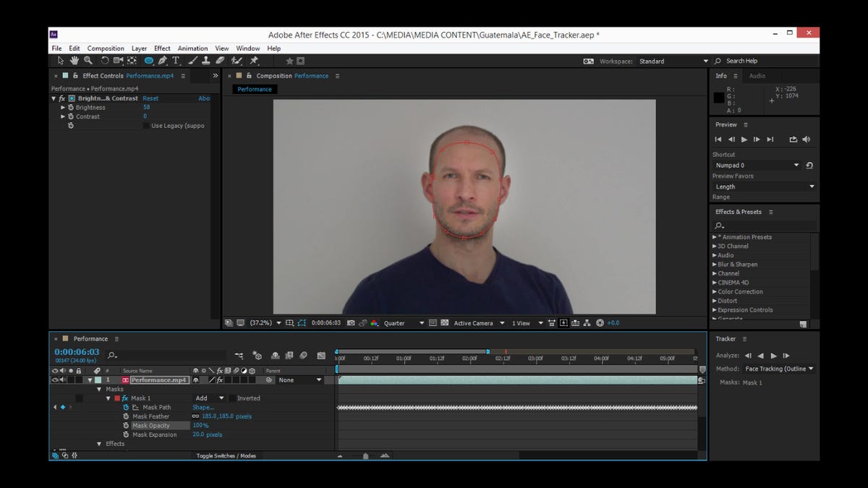Open the Shape dialog for Mask Path
Viewport: 868px width, 488px height.
coord(204,407)
